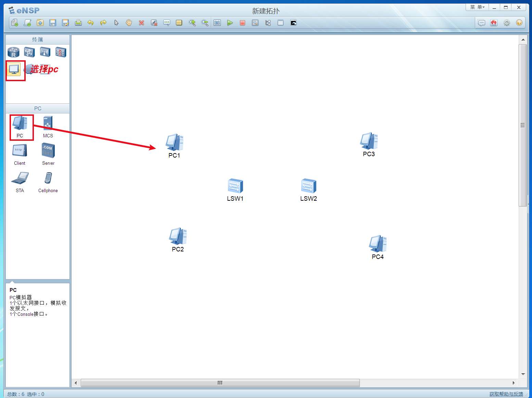Image resolution: width=532 pixels, height=398 pixels.
Task: Open help with the question mark icon
Action: point(519,23)
